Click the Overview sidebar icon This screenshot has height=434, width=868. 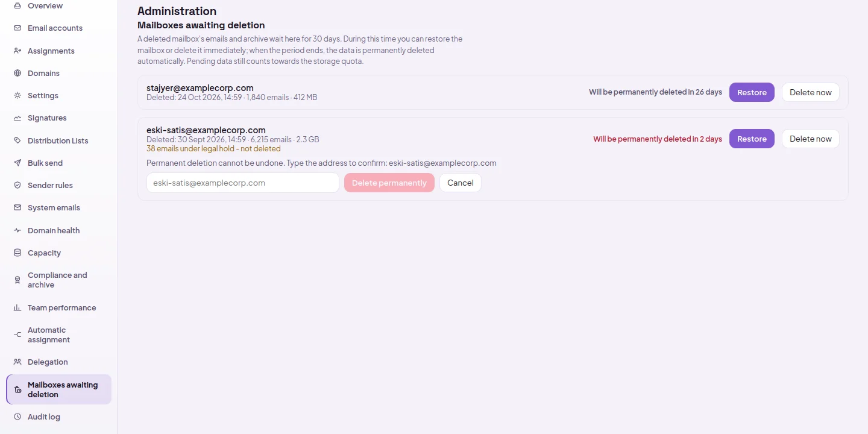[17, 5]
